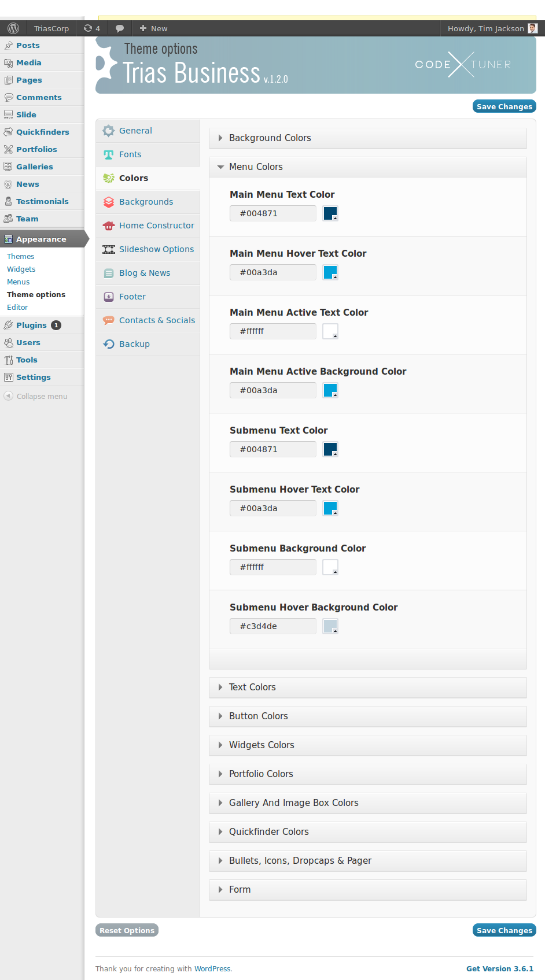The width and height of the screenshot is (545, 980).
Task: Click the Contacts & Socials speech icon
Action: point(109,320)
